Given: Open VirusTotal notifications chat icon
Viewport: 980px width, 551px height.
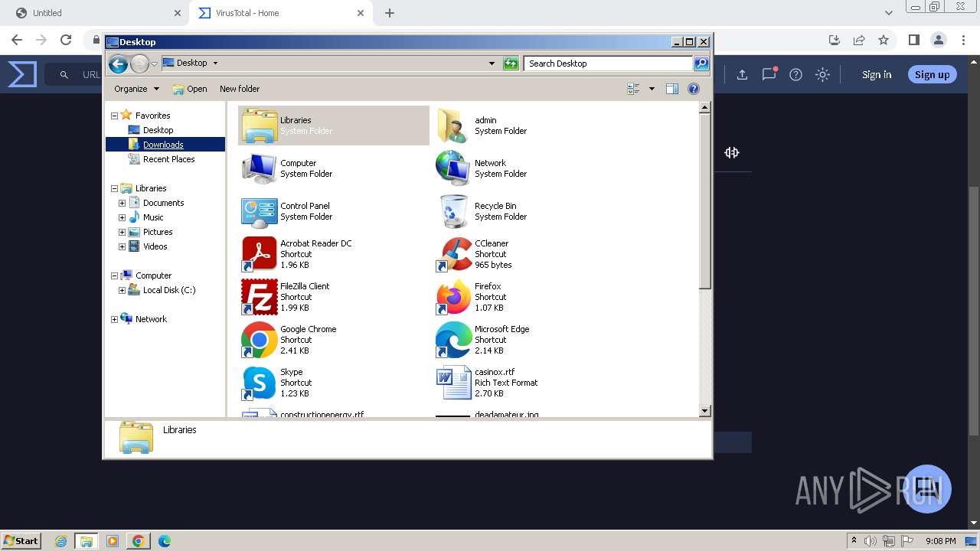Looking at the screenshot, I should coord(769,74).
